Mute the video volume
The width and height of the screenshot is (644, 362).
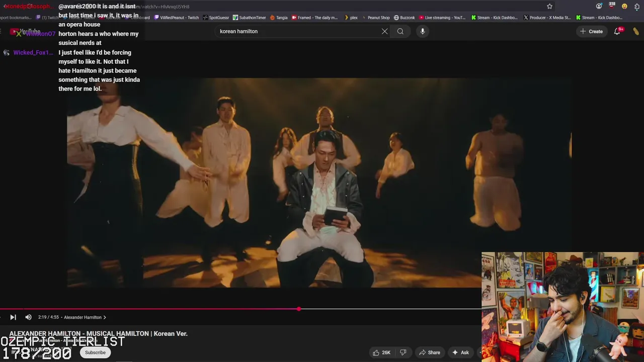click(x=28, y=317)
